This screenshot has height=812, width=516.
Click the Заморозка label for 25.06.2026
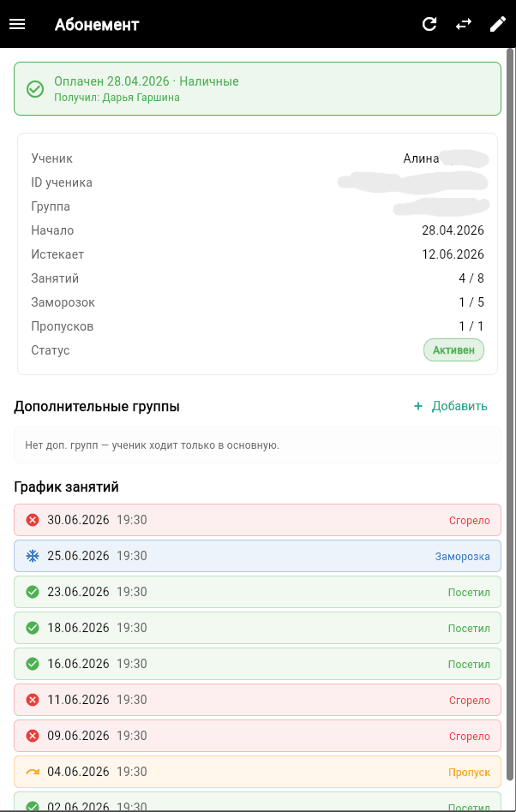coord(462,557)
